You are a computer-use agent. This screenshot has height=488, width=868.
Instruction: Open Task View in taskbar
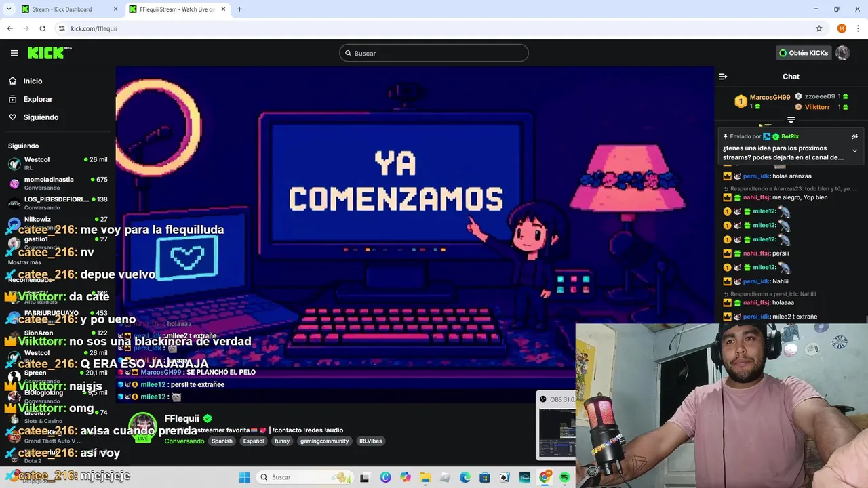point(365,477)
